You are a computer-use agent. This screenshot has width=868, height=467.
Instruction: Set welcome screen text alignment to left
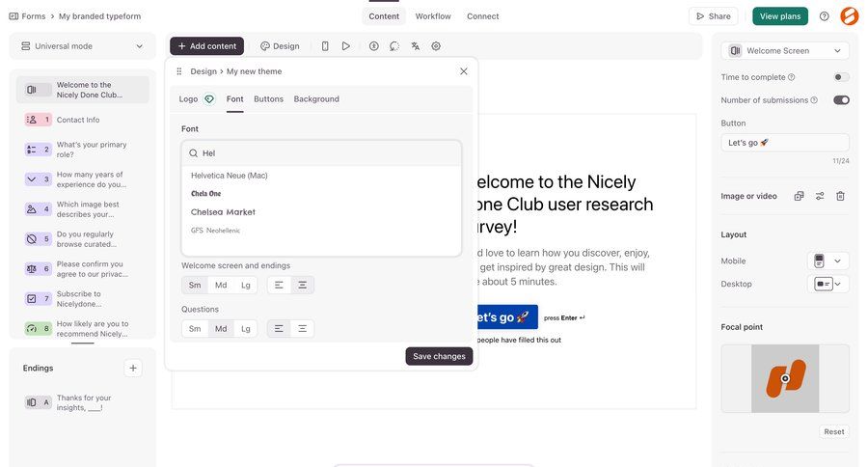tap(279, 286)
